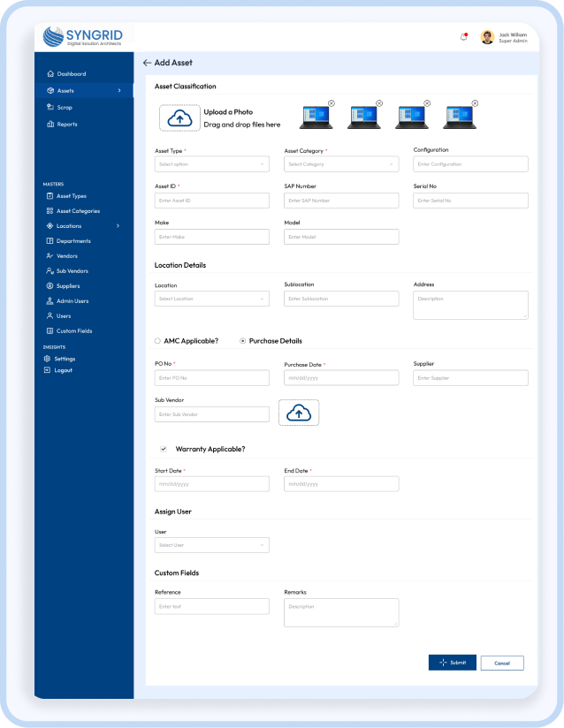Expand the Select User dropdown

pos(212,545)
